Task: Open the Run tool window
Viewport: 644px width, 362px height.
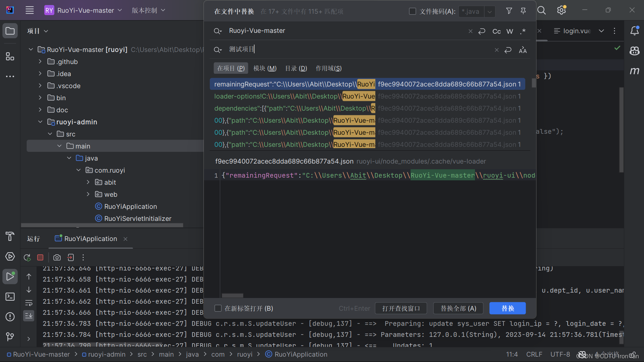Action: 10,277
